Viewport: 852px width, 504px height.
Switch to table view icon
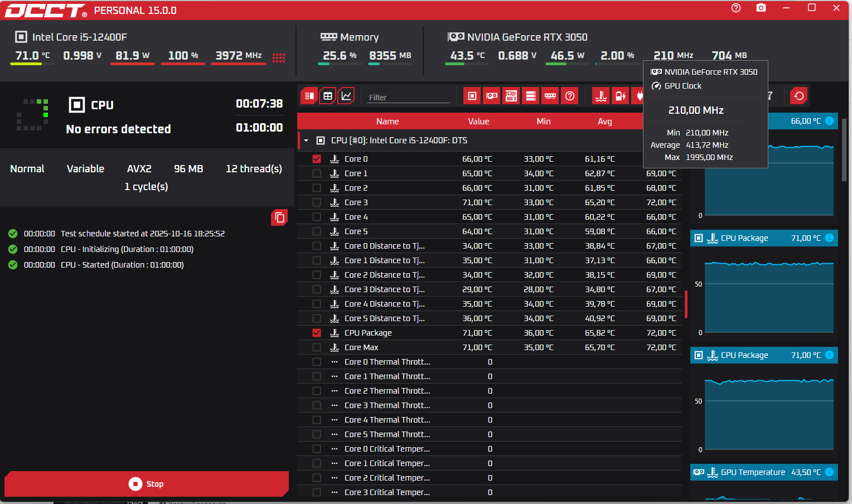[328, 96]
